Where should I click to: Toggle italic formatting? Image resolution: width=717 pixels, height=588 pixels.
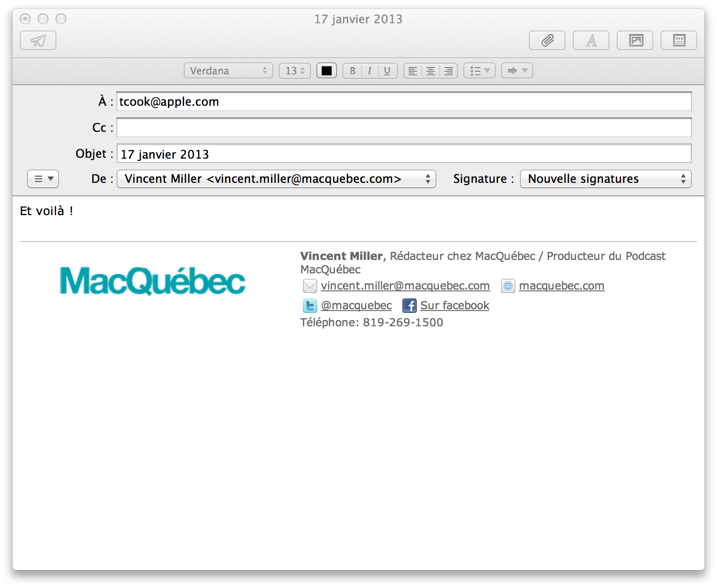(x=370, y=71)
